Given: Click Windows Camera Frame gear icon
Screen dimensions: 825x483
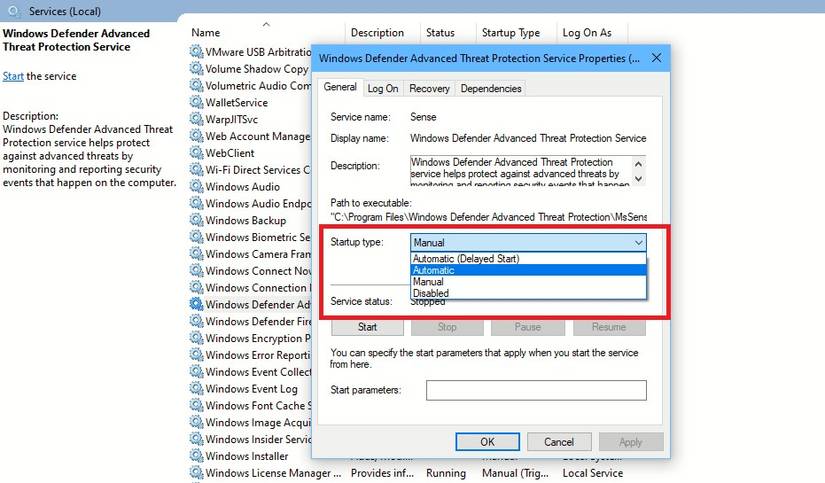Looking at the screenshot, I should (196, 254).
